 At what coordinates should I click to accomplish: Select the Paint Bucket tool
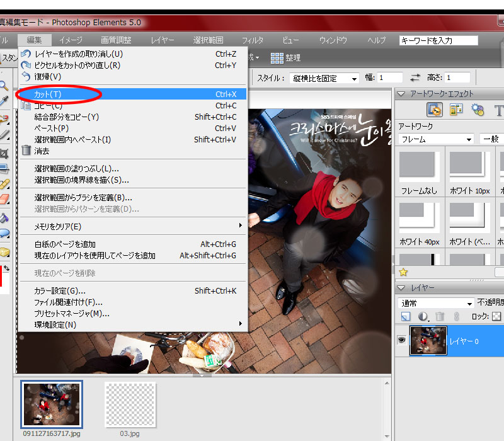tap(4, 218)
